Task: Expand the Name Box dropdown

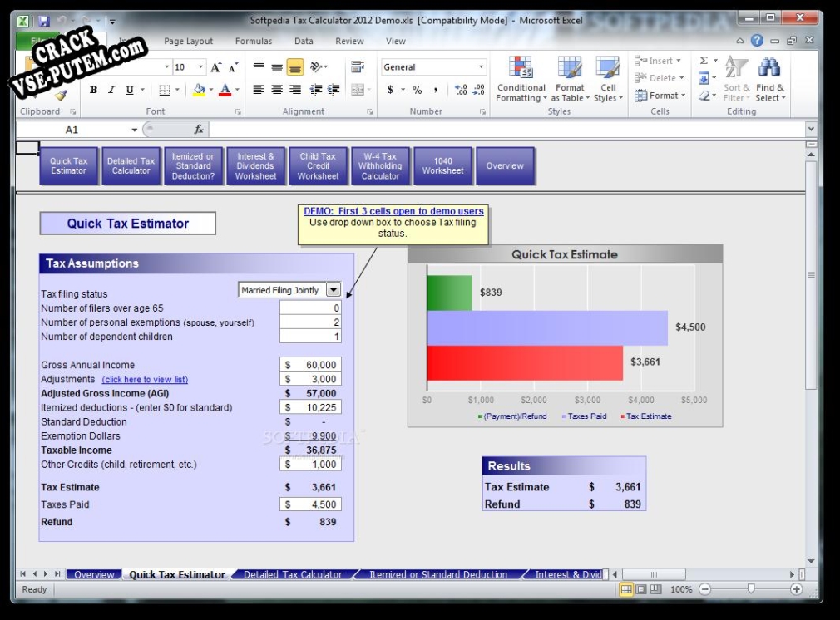Action: 134,130
